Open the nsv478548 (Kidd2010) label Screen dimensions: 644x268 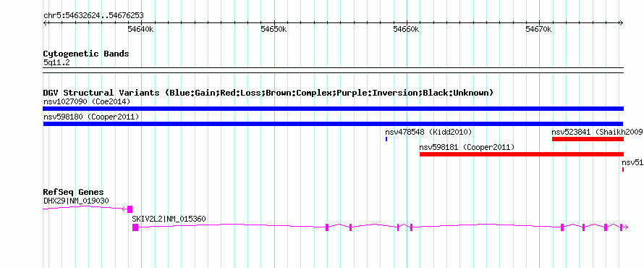(x=428, y=132)
